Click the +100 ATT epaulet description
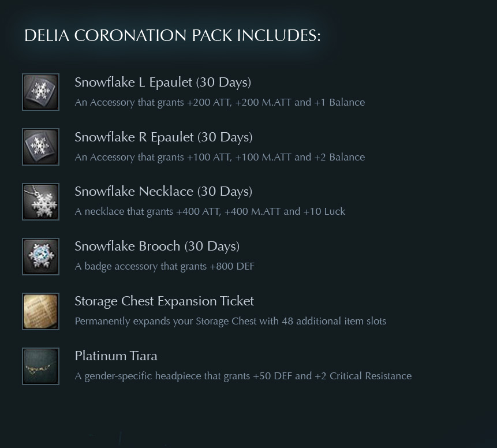This screenshot has height=448, width=497. [x=220, y=157]
